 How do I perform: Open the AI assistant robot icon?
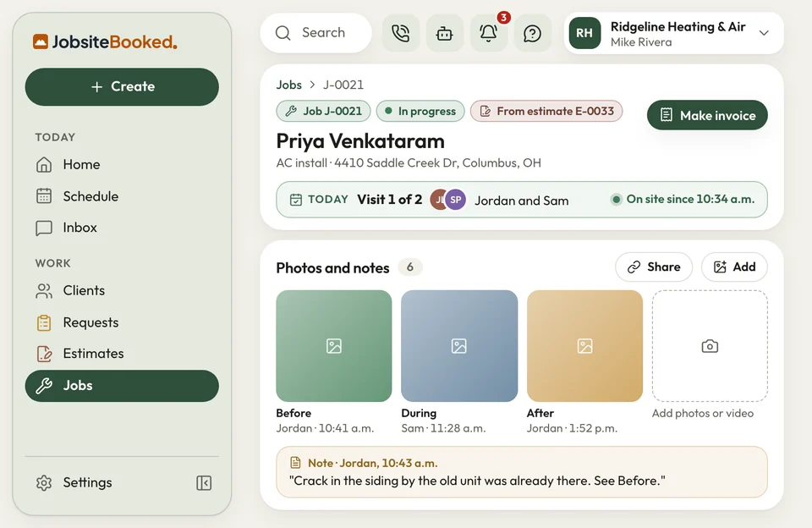pyautogui.click(x=444, y=33)
